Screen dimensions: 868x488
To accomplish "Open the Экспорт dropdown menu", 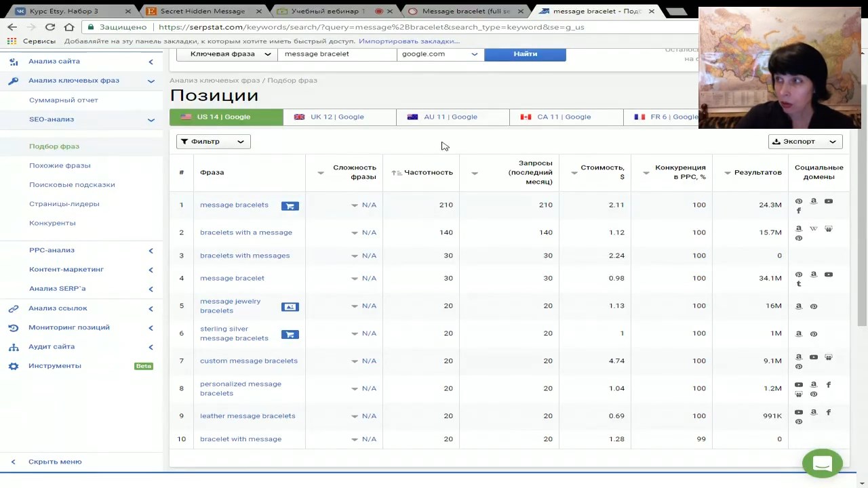I will point(805,142).
